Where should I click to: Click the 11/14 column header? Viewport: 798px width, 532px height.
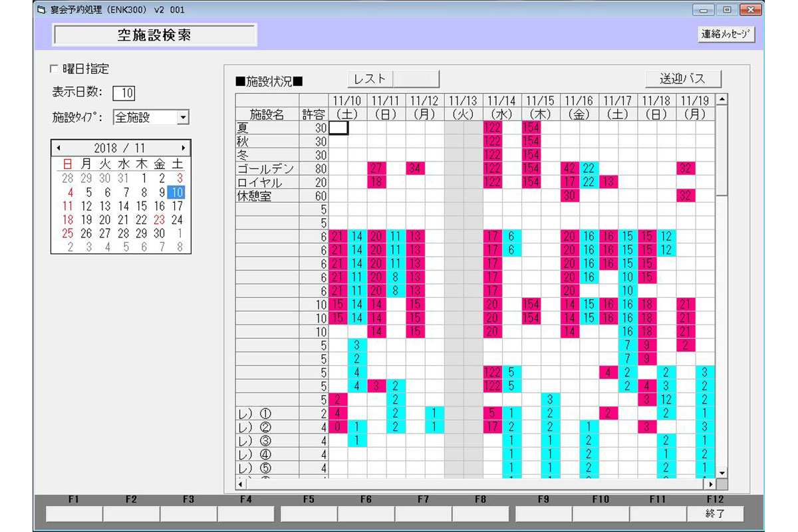pos(501,101)
